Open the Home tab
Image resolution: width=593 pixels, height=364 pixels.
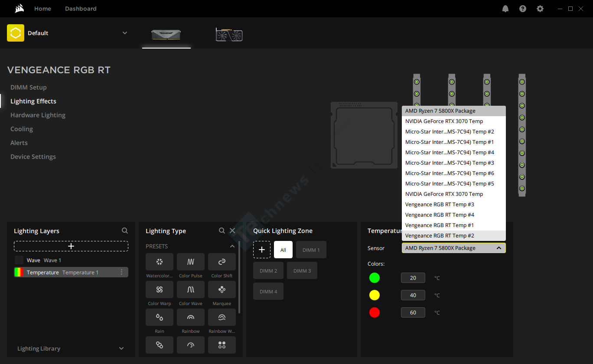tap(42, 9)
